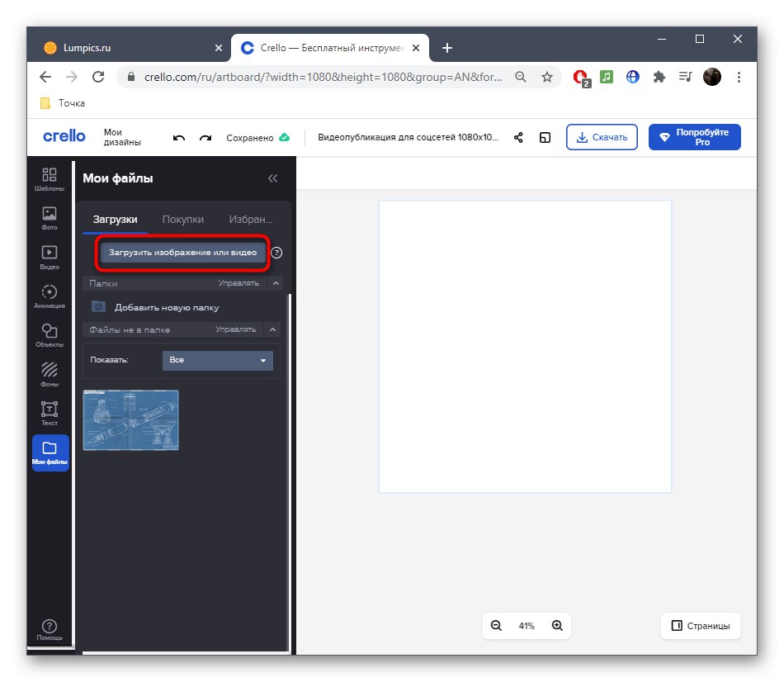The image size is (784, 682).
Task: Click the globe extension icon
Action: coord(633,77)
